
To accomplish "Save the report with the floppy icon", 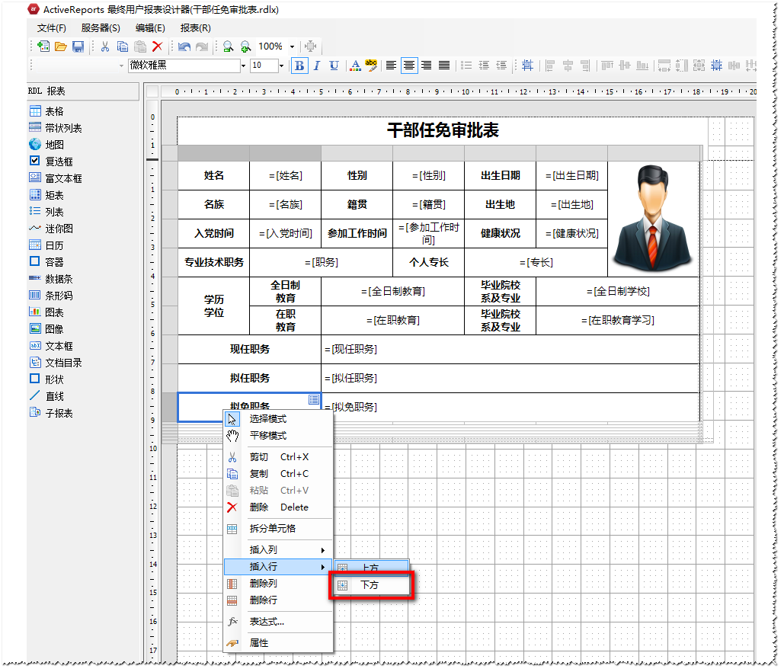I will [78, 46].
